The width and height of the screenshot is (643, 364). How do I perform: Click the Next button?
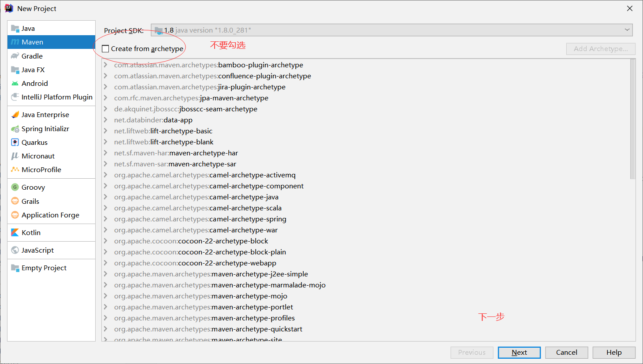pos(519,353)
